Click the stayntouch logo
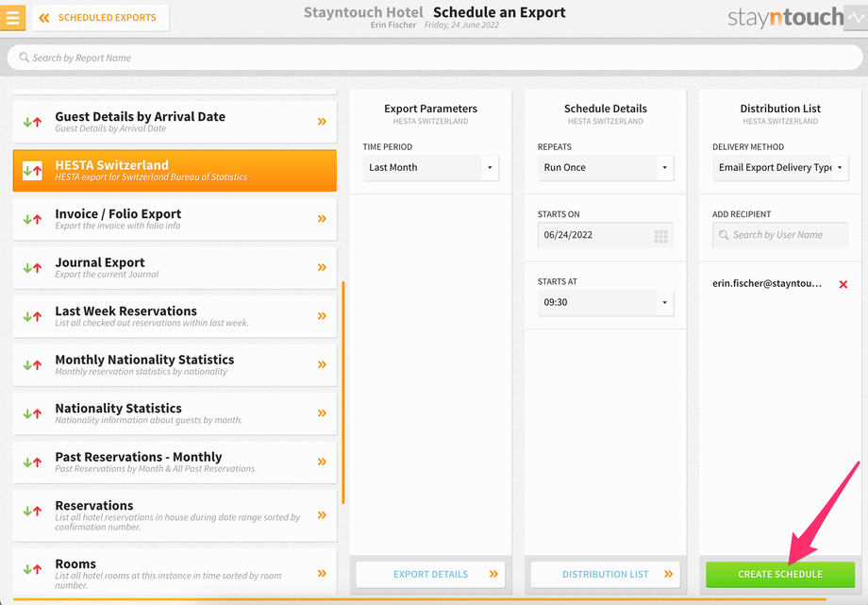Screen dimensions: 868x605 (x=786, y=18)
